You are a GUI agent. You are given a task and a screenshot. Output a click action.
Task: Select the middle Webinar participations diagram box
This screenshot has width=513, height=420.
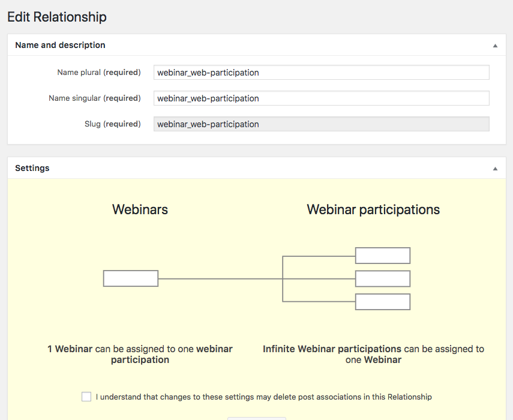pos(382,278)
